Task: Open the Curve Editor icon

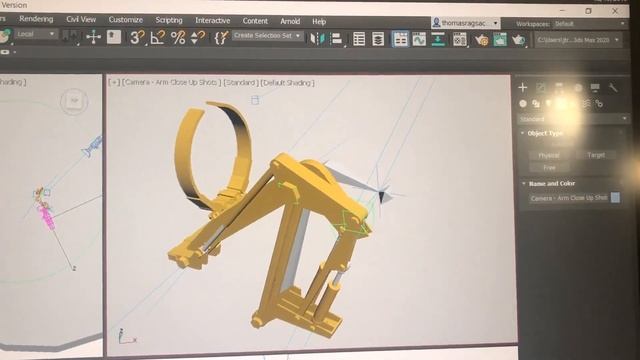Action: click(419, 40)
